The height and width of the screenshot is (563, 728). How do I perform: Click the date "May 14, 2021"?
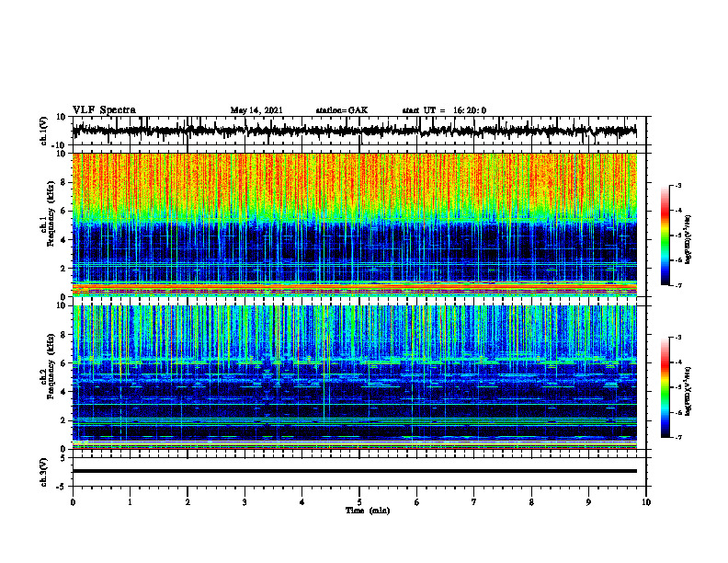pyautogui.click(x=256, y=110)
